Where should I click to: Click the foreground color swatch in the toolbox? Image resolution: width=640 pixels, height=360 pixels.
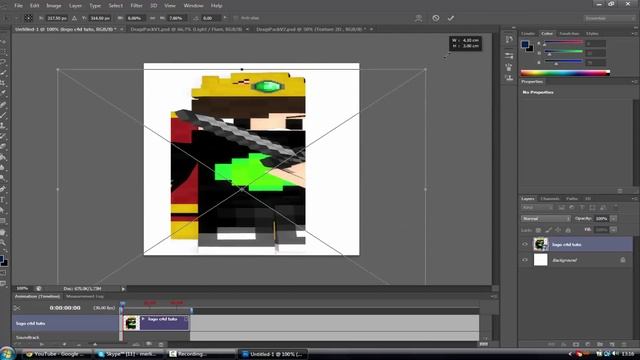pos(2,259)
